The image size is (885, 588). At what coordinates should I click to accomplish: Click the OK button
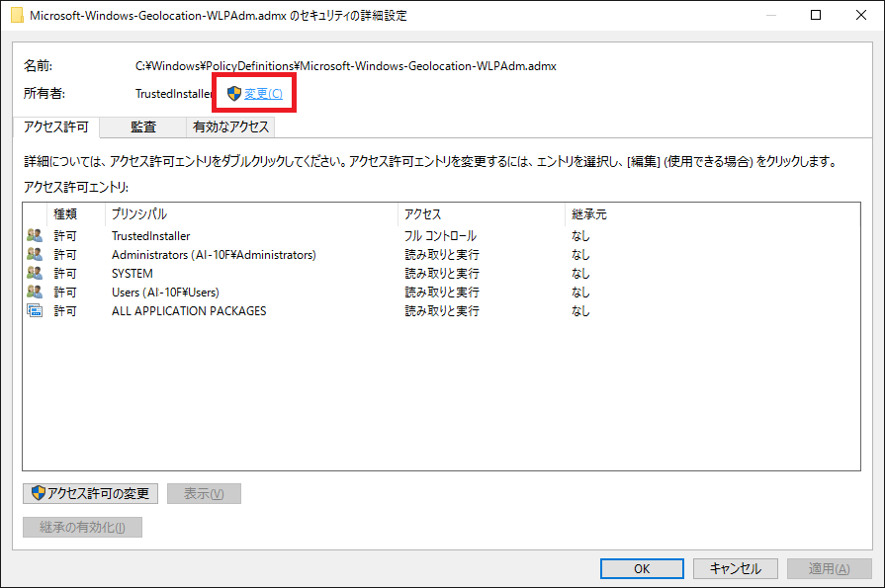[x=642, y=568]
